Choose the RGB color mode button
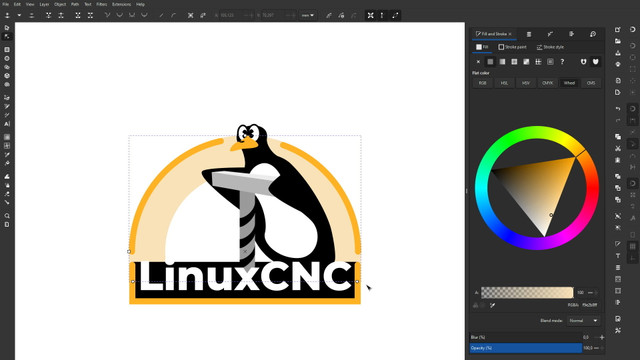Image resolution: width=640 pixels, height=360 pixels. 482,83
